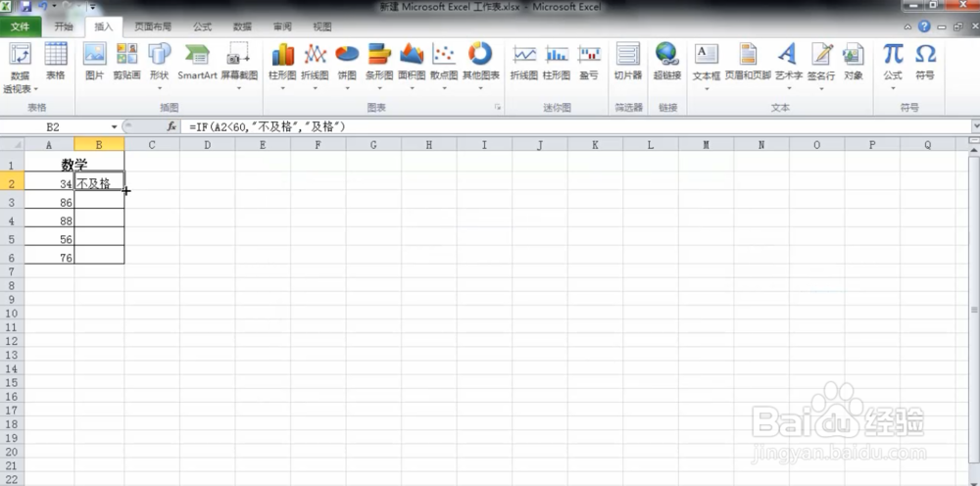
Task: Insert a Pie chart (饼图)
Action: point(347,66)
